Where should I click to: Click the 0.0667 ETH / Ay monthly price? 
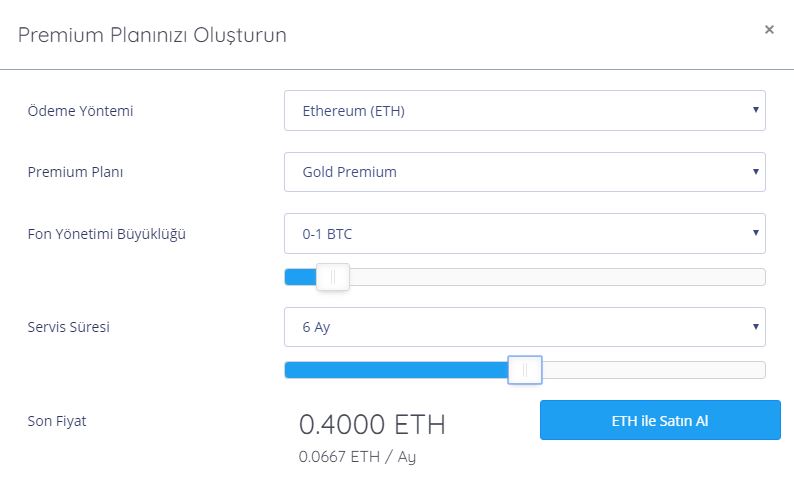click(357, 456)
